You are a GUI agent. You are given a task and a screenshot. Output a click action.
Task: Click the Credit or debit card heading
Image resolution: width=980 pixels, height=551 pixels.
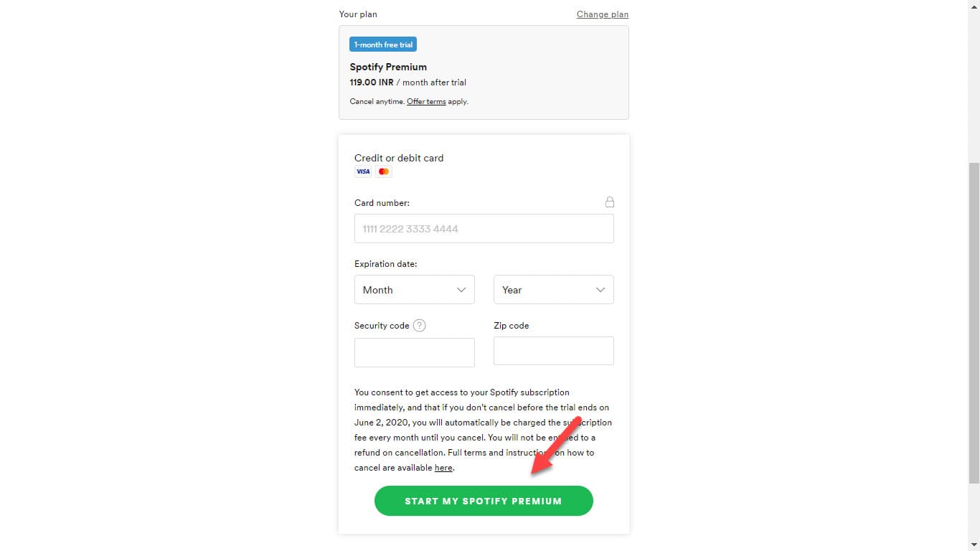coord(399,158)
